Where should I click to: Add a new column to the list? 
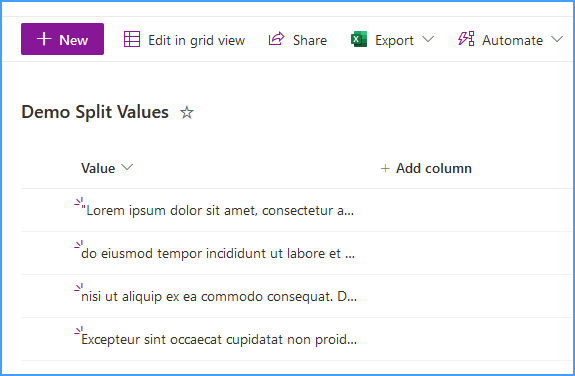(x=426, y=168)
